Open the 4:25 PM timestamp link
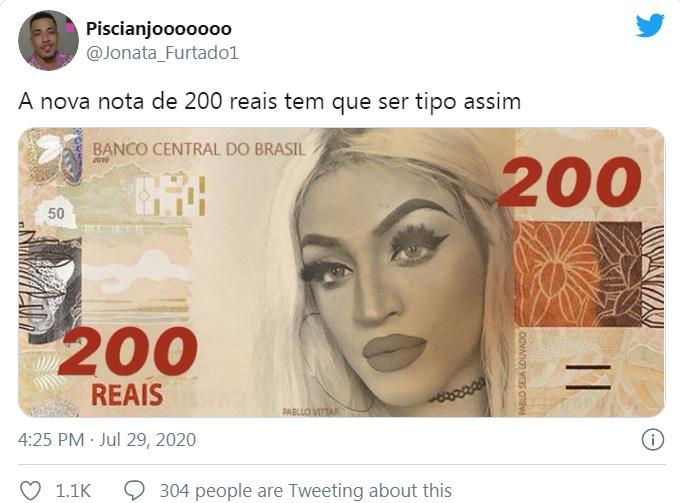 click(x=51, y=440)
